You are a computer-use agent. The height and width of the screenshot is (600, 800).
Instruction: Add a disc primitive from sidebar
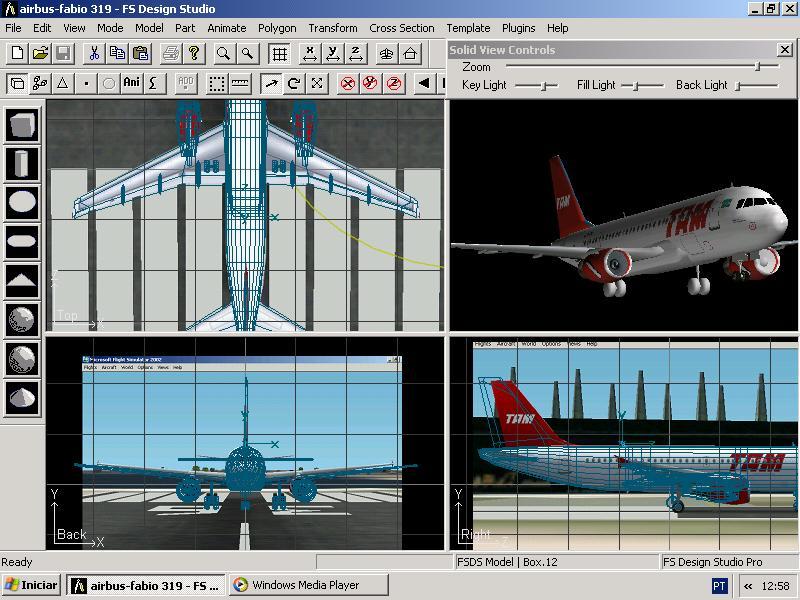coord(22,203)
